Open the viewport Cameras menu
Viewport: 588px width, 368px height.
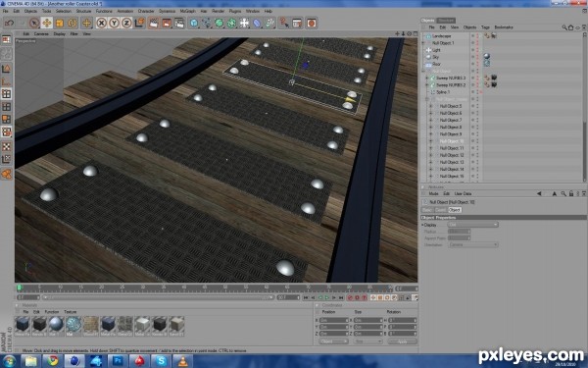tap(41, 33)
